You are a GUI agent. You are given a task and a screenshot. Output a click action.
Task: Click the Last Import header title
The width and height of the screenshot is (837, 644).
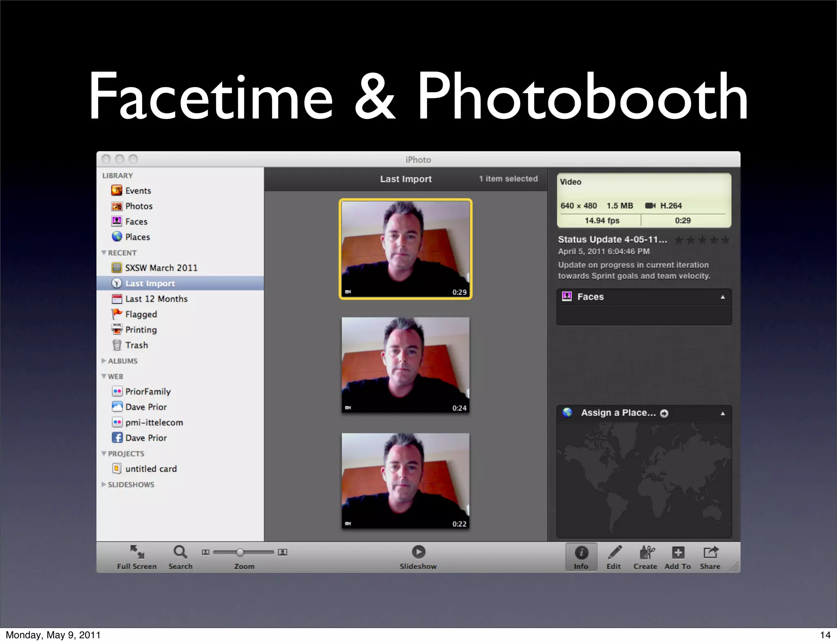click(x=406, y=179)
